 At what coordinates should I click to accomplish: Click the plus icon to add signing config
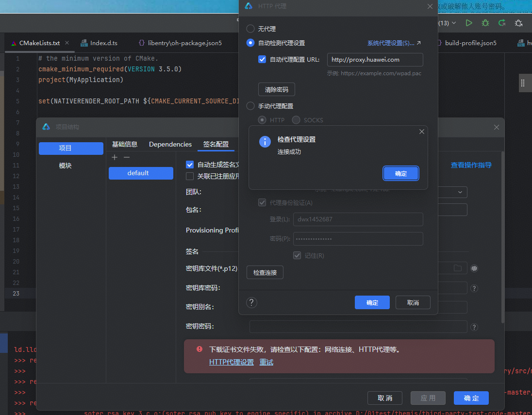click(115, 157)
